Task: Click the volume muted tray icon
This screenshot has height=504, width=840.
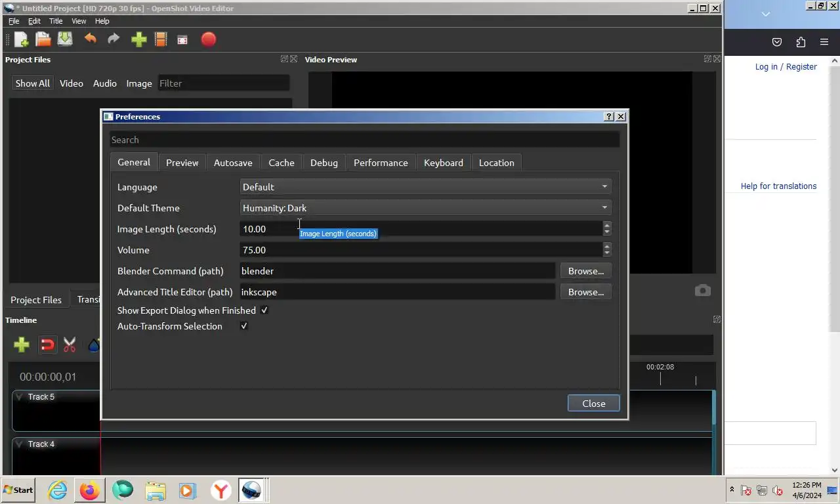Action: click(778, 490)
